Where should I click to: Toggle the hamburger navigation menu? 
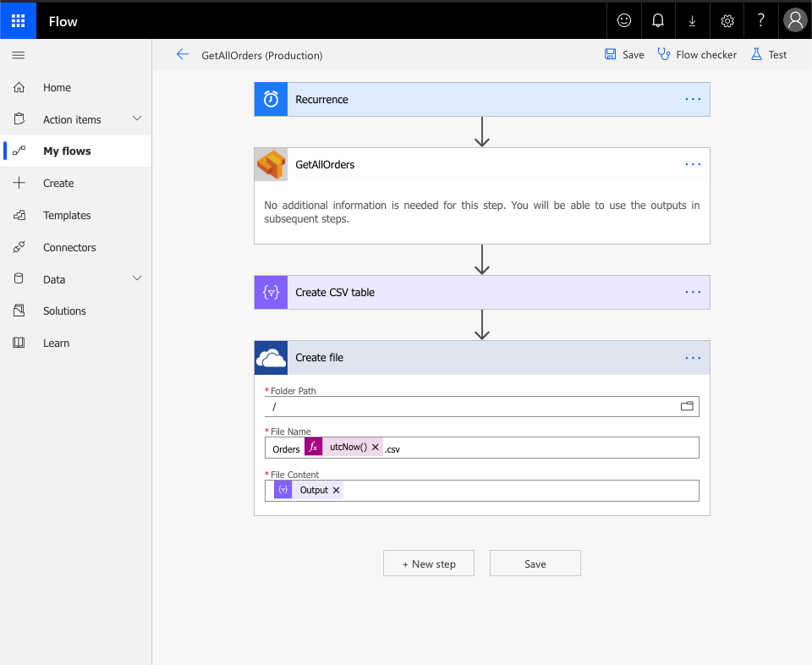[x=19, y=55]
